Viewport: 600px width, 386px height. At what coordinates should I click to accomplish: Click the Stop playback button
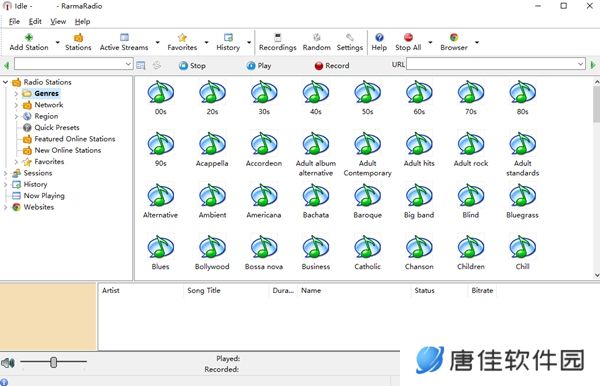[192, 65]
